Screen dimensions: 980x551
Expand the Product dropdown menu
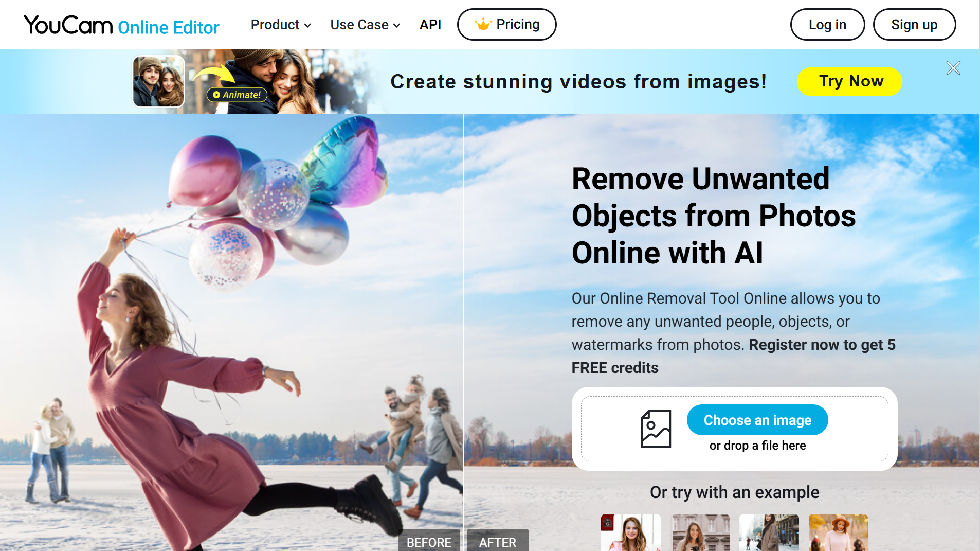281,25
